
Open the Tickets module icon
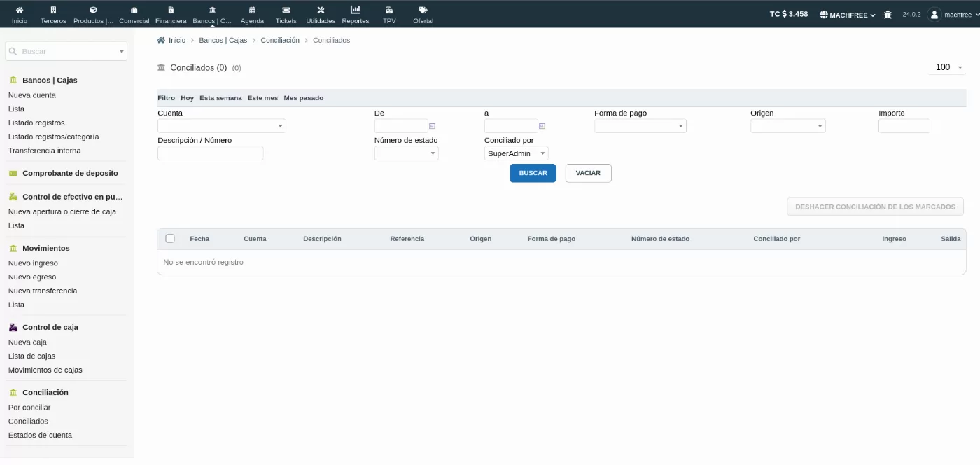coord(286,10)
